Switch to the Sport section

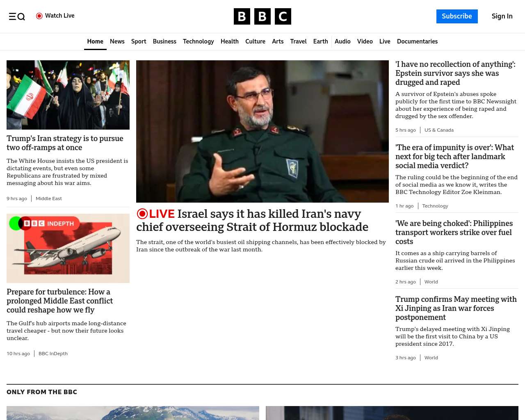coord(139,41)
